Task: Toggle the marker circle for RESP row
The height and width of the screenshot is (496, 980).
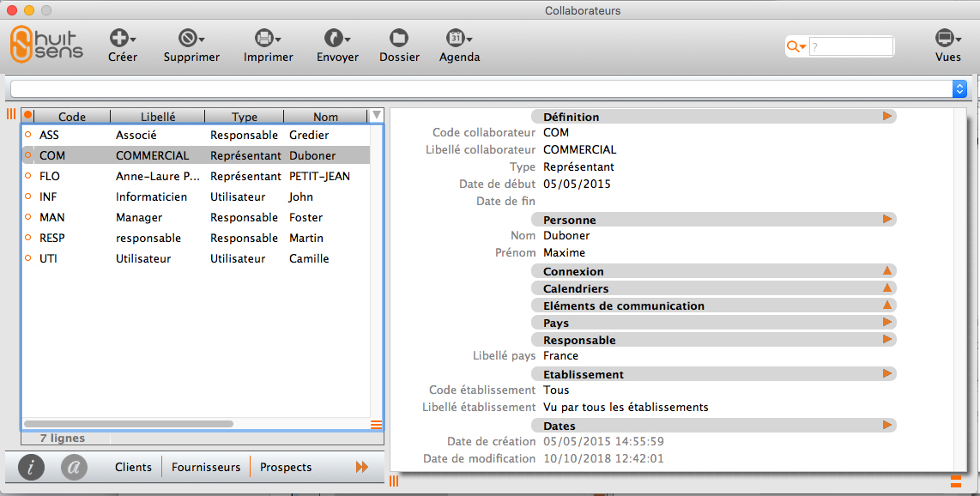Action: click(x=27, y=238)
